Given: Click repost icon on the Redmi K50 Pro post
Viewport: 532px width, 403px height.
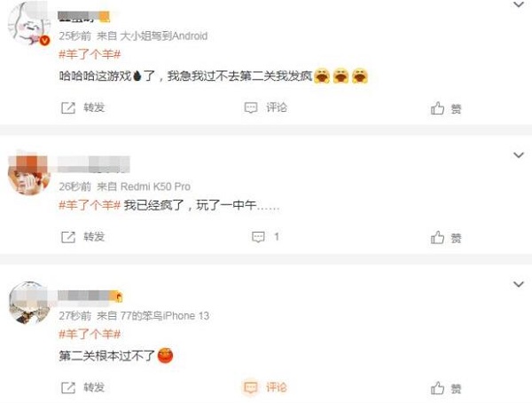Looking at the screenshot, I should coord(68,237).
